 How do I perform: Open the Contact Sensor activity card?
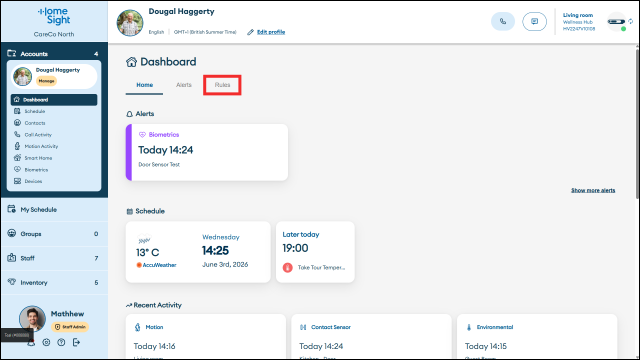pyautogui.click(x=371, y=336)
